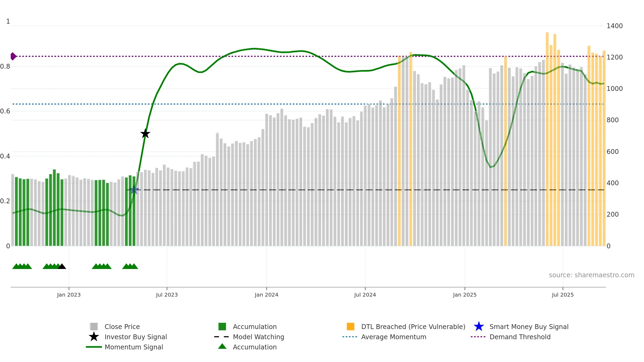This screenshot has width=644, height=362.
Task: Click the blue Smart Money Buy Signal star on chart
Action: point(134,190)
